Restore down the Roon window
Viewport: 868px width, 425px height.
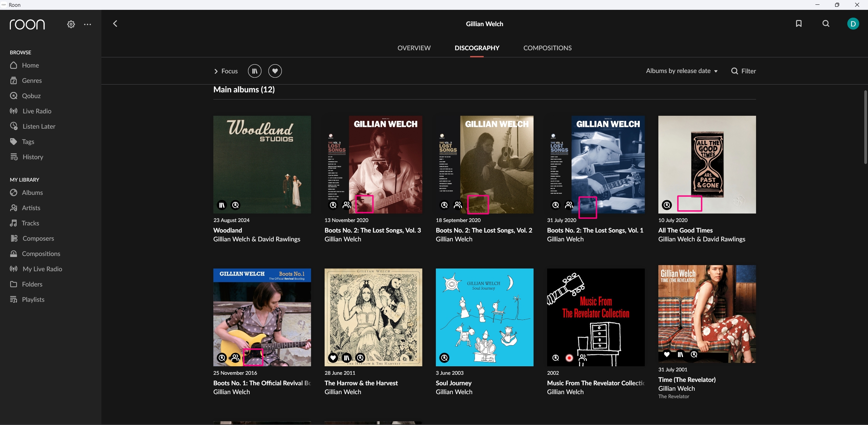[x=837, y=5]
